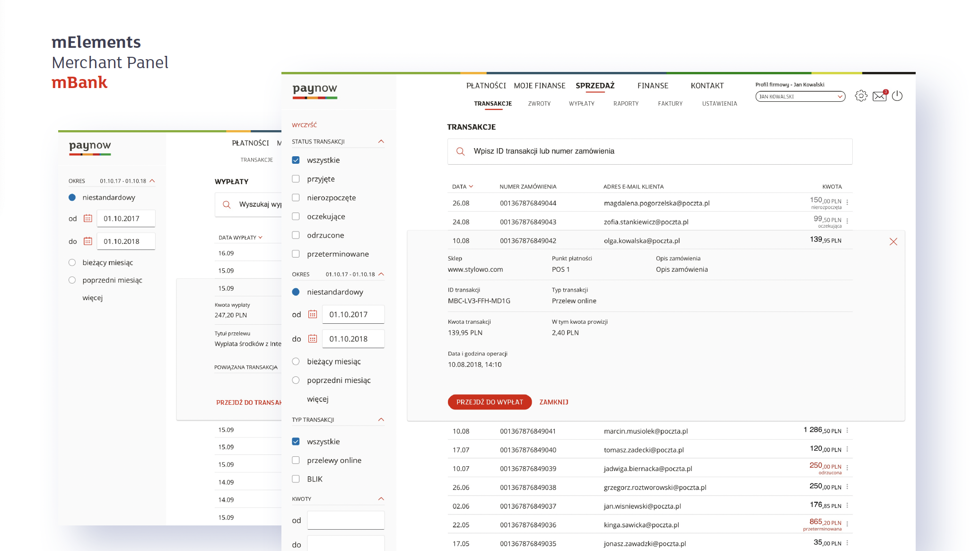Check the 'przyjęte' status checkbox

click(296, 179)
